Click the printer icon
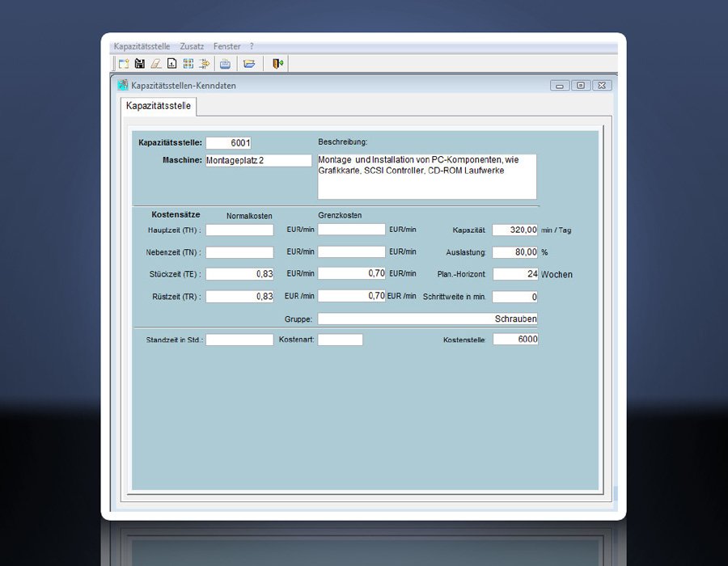Viewport: 728px width, 566px height. point(225,64)
